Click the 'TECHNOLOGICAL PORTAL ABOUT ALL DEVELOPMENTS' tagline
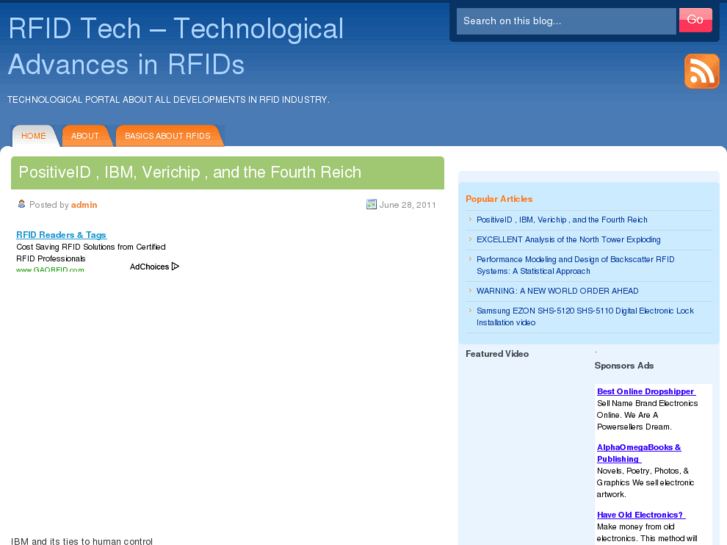The image size is (727, 545). pyautogui.click(x=168, y=100)
